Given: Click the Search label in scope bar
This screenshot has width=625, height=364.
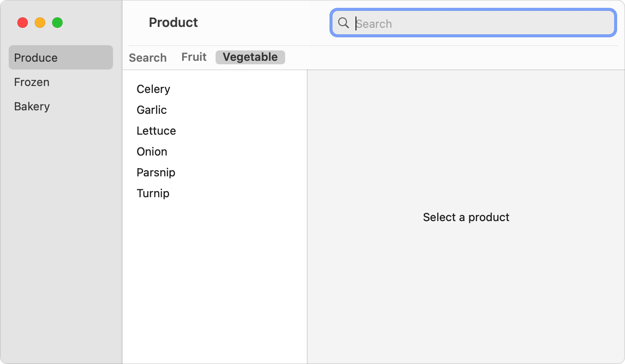Looking at the screenshot, I should [148, 58].
